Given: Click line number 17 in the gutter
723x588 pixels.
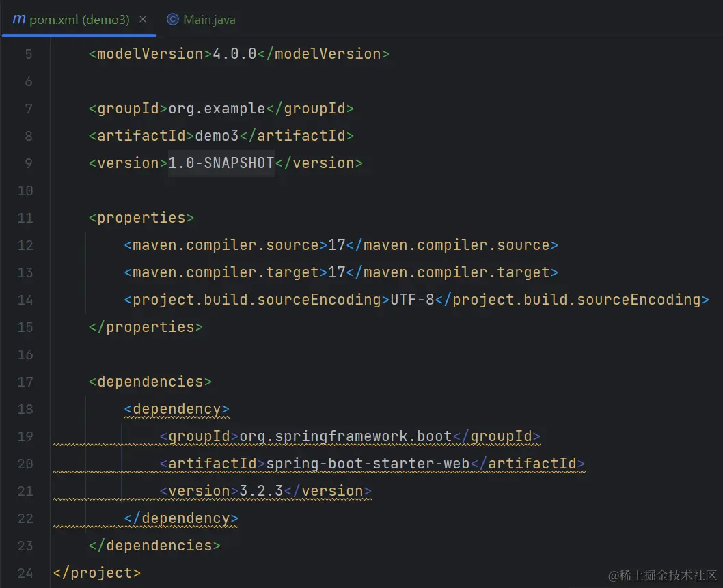Looking at the screenshot, I should [x=25, y=382].
